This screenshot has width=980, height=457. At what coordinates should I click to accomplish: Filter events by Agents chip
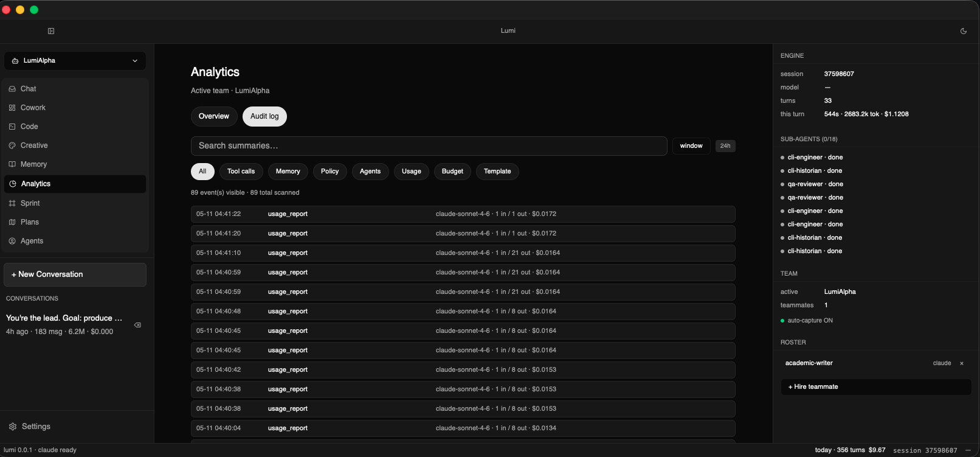(370, 172)
